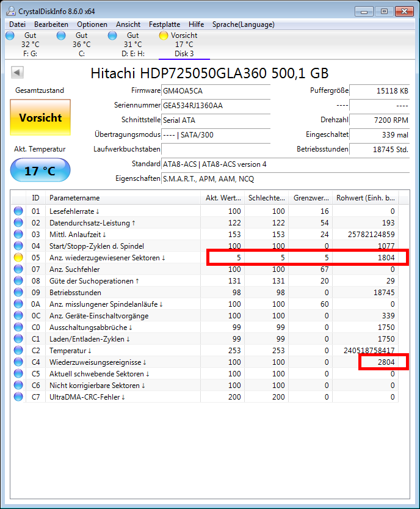The image size is (420, 509).
Task: Open the Datei menu
Action: click(x=17, y=24)
